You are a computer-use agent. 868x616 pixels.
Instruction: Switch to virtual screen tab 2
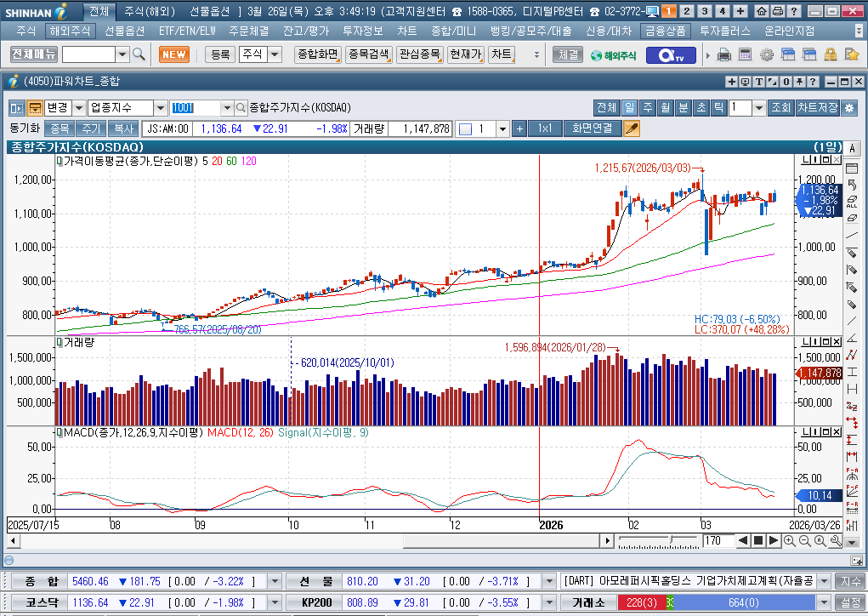click(x=686, y=11)
